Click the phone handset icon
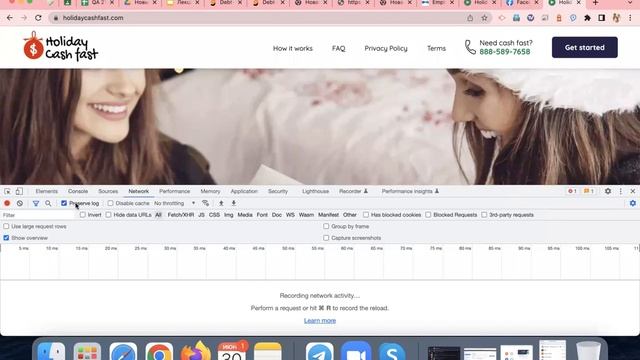Screen dimensions: 640x360 click(x=470, y=47)
